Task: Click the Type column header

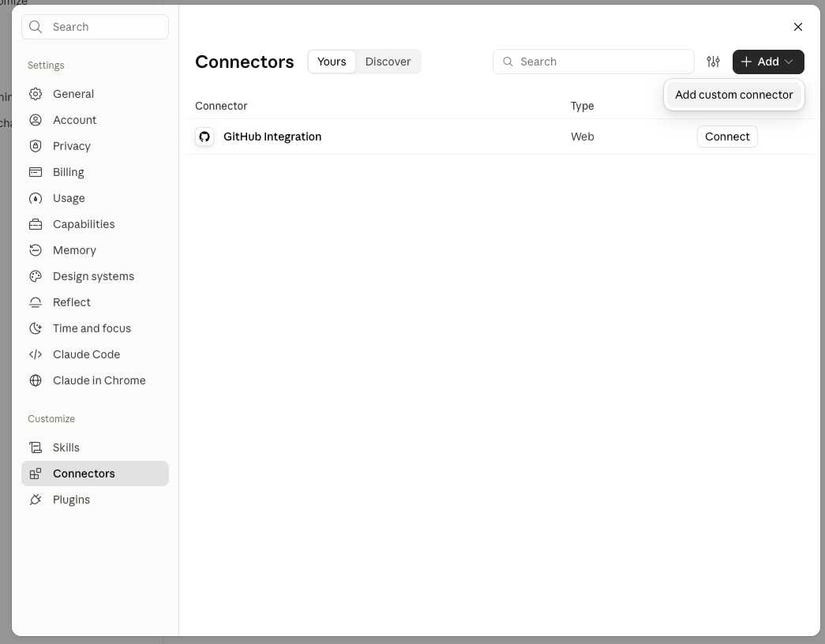Action: pos(583,106)
